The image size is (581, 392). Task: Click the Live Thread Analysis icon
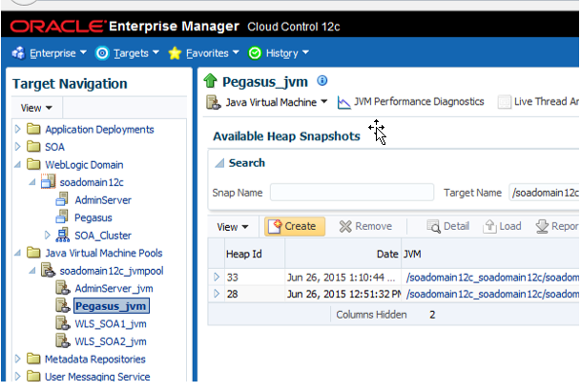coord(504,102)
